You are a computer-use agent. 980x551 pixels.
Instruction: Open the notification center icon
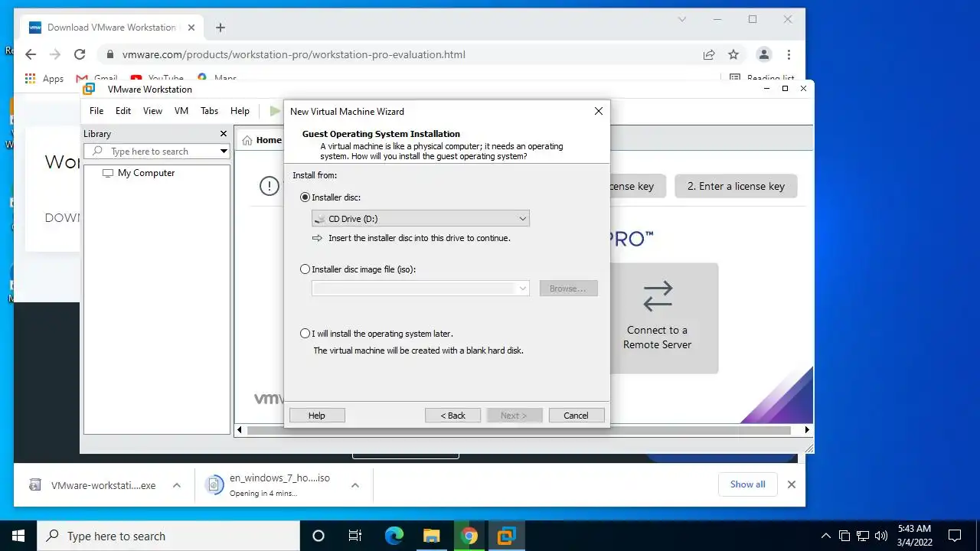(955, 536)
